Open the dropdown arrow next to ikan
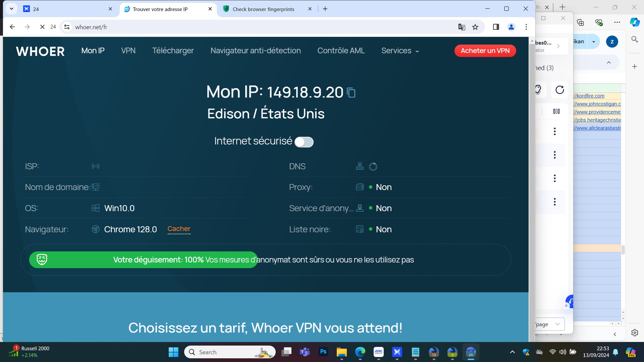The height and width of the screenshot is (362, 644). point(594,42)
